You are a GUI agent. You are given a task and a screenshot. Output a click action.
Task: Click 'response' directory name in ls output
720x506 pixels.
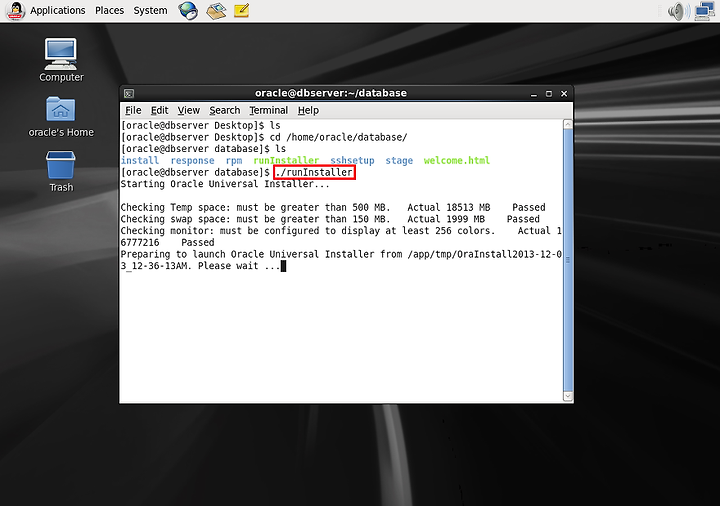[x=192, y=160]
